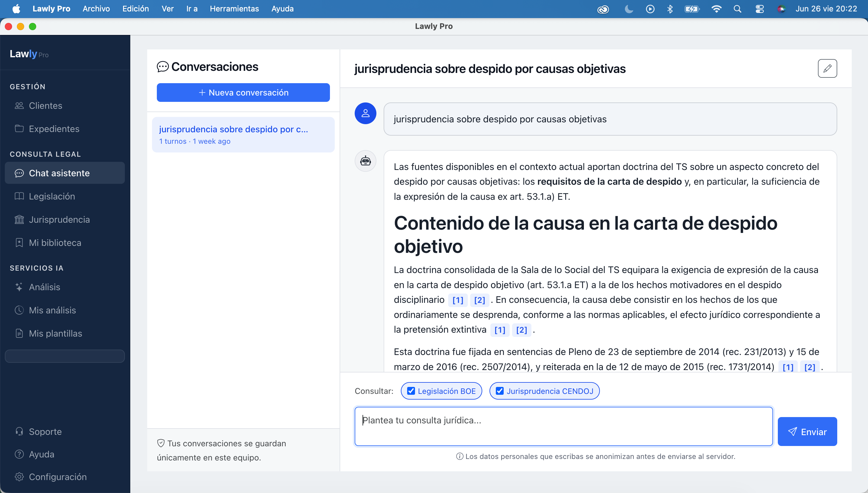The width and height of the screenshot is (868, 493).
Task: Open Lawly Pro application menu
Action: (x=51, y=9)
